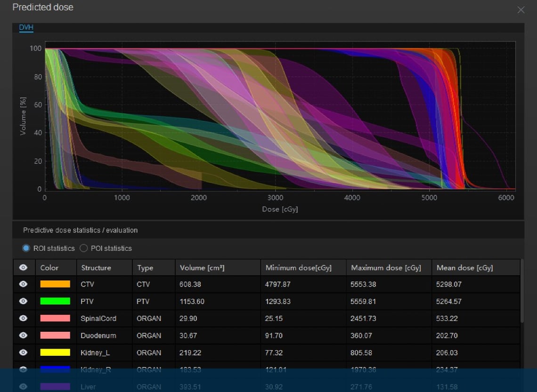The width and height of the screenshot is (537, 392).
Task: Select the Kidney_L structure name
Action: 95,352
